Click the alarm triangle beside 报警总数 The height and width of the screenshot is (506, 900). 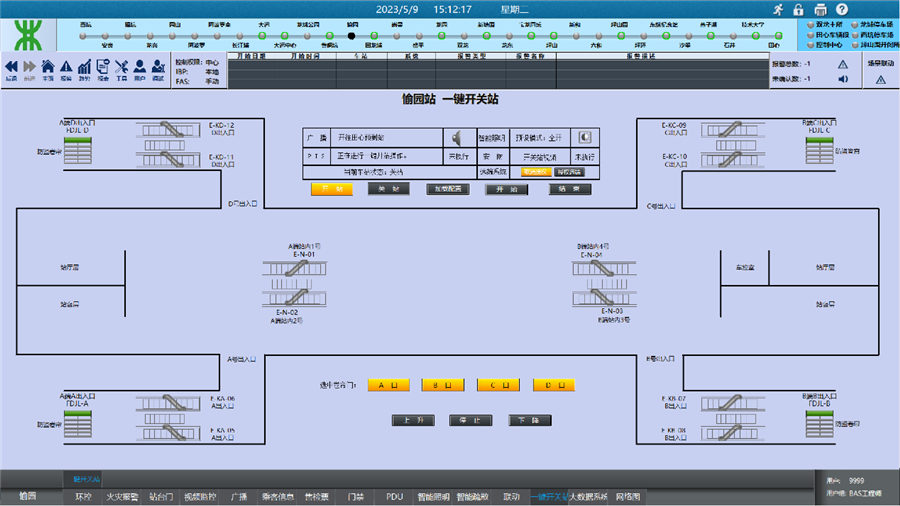point(843,64)
